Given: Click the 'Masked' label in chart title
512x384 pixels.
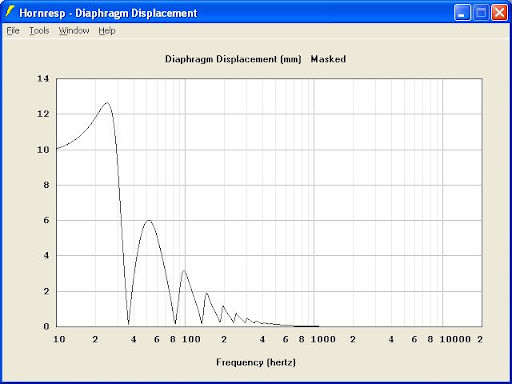Looking at the screenshot, I should [328, 59].
